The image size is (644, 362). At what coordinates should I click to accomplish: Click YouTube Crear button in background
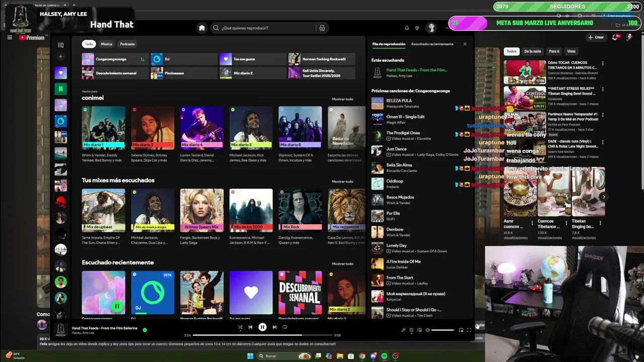[x=596, y=37]
